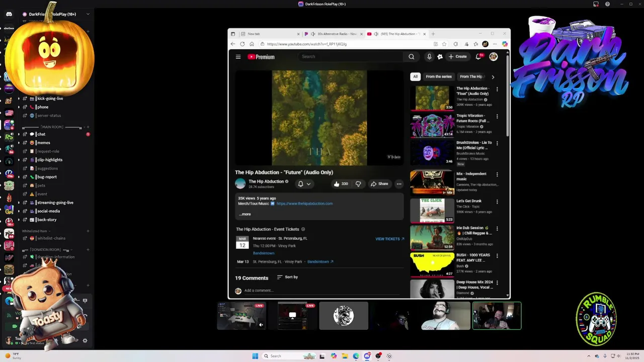This screenshot has width=644, height=362.
Task: Open the streaming-going-live channel
Action: [54, 203]
